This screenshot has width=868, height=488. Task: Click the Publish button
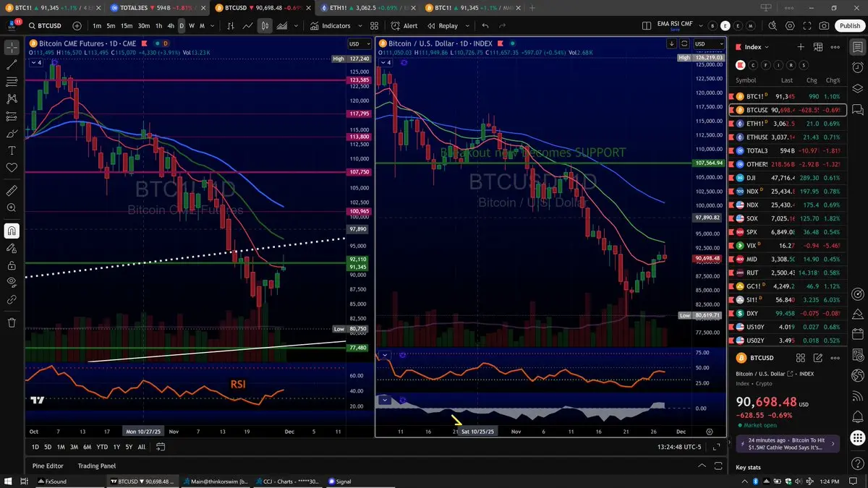(x=849, y=25)
